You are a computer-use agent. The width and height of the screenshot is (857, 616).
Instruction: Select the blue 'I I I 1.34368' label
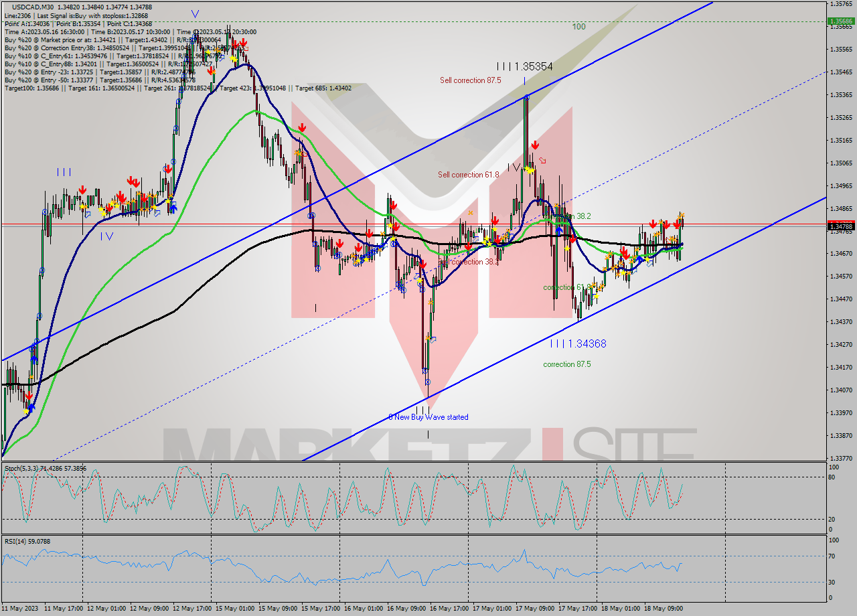(x=578, y=343)
